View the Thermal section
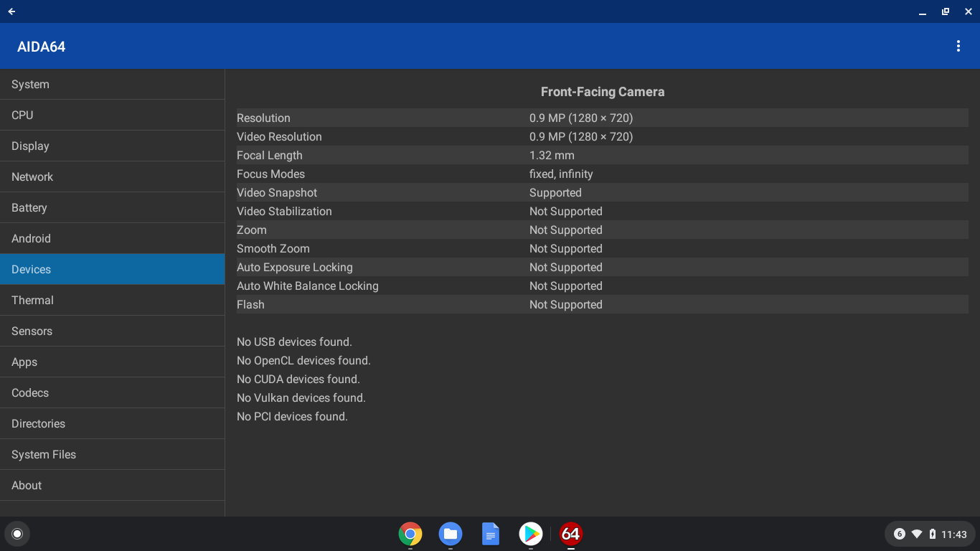Image resolution: width=980 pixels, height=551 pixels. click(113, 301)
